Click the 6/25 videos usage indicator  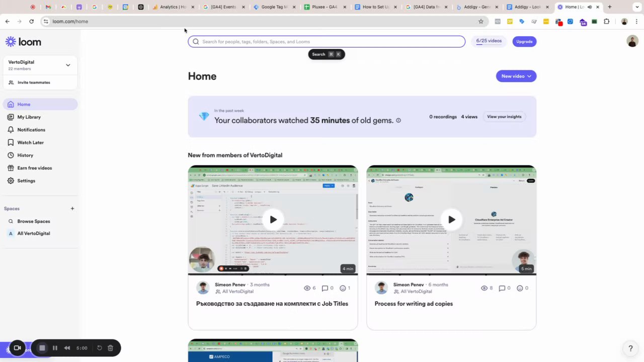pos(489,41)
